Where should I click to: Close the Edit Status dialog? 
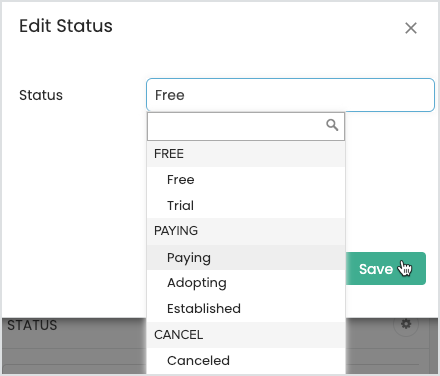pyautogui.click(x=411, y=28)
